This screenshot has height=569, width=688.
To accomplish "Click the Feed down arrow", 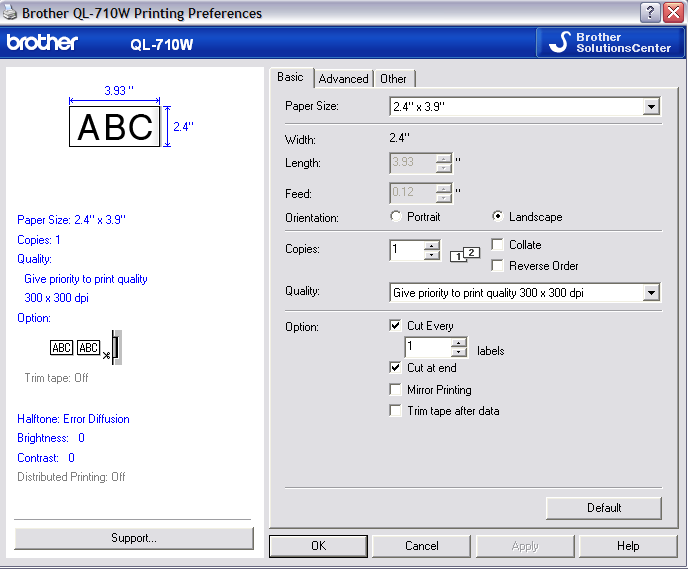I will pyautogui.click(x=444, y=199).
